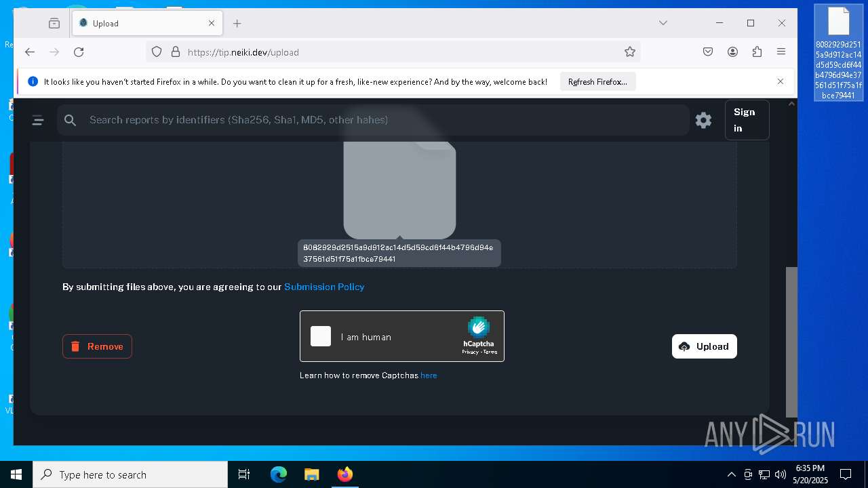
Task: Click the uploaded file hash label
Action: click(399, 253)
